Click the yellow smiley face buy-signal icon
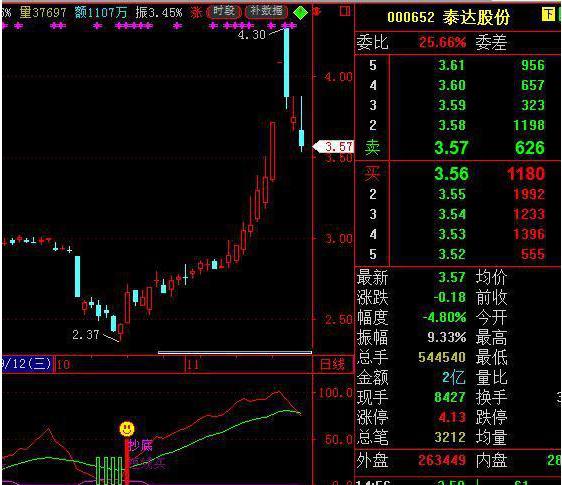 (127, 429)
